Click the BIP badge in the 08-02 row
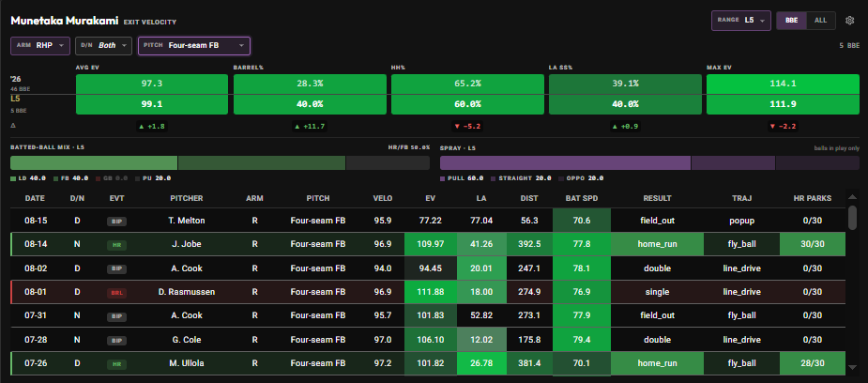Screen dimensions: 868x383 pos(116,269)
